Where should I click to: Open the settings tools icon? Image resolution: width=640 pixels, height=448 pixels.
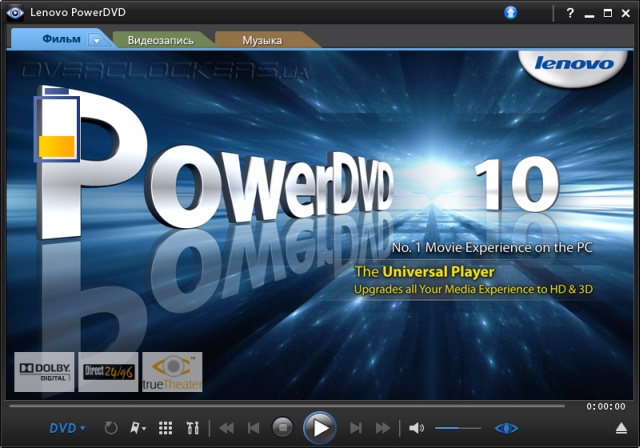click(193, 428)
